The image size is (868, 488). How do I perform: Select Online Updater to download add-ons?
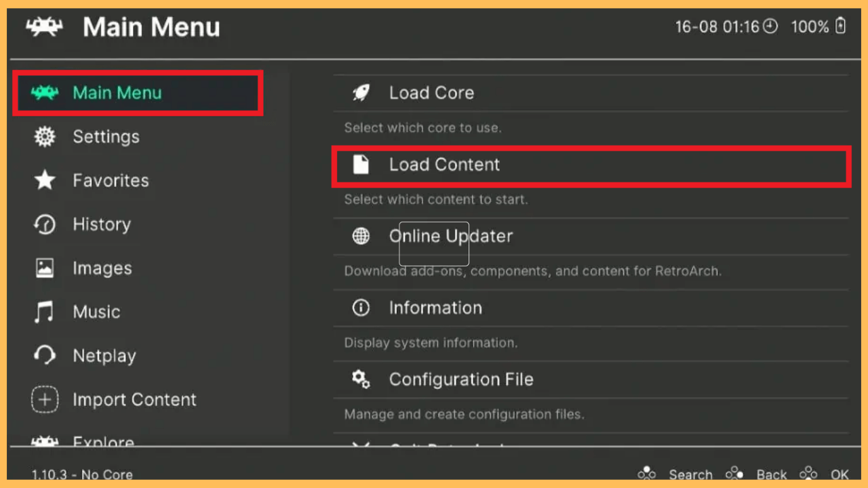coord(450,236)
